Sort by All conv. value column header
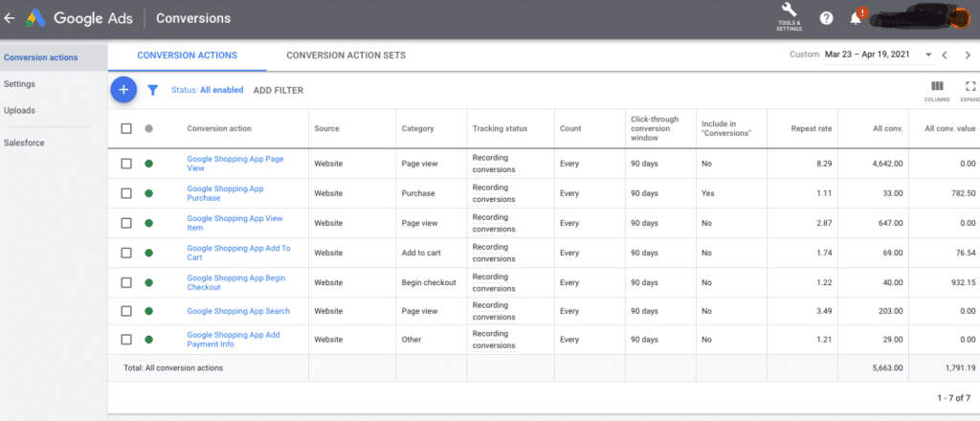 click(x=950, y=128)
